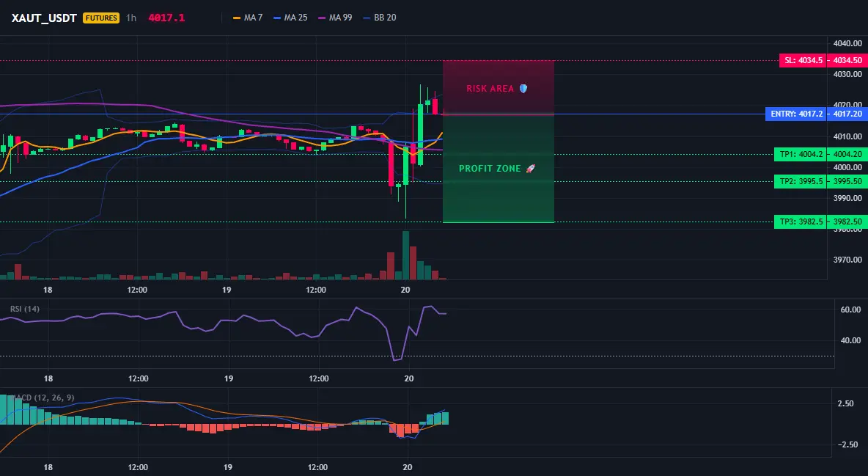Viewport: 868px width, 476px height.
Task: Click the green 3982.50 price axis tag
Action: [847, 221]
